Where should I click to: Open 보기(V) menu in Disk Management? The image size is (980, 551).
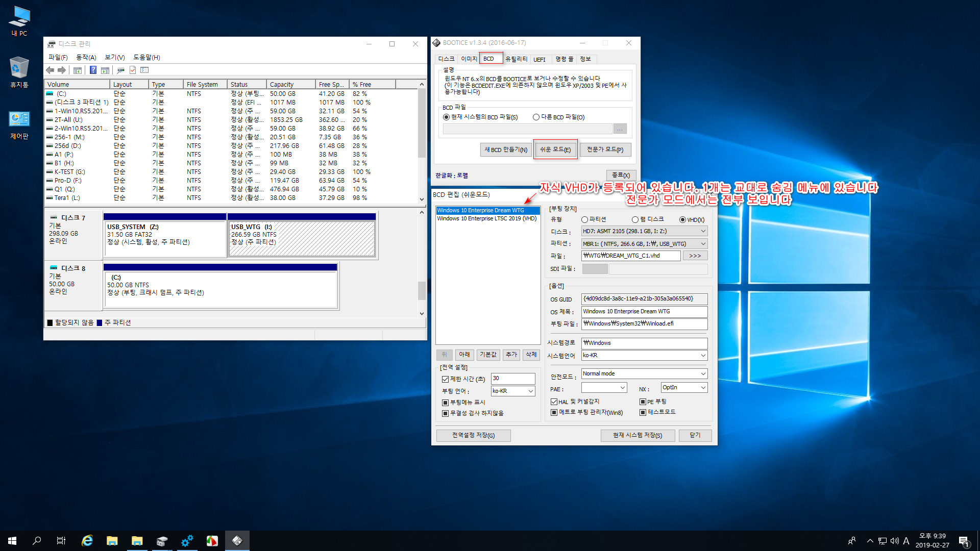(114, 57)
